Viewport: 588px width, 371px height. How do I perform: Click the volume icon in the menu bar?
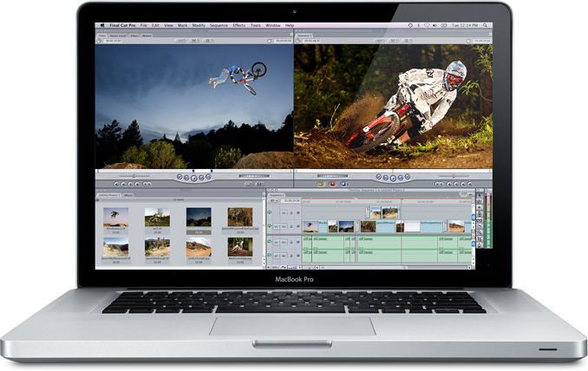[434, 25]
